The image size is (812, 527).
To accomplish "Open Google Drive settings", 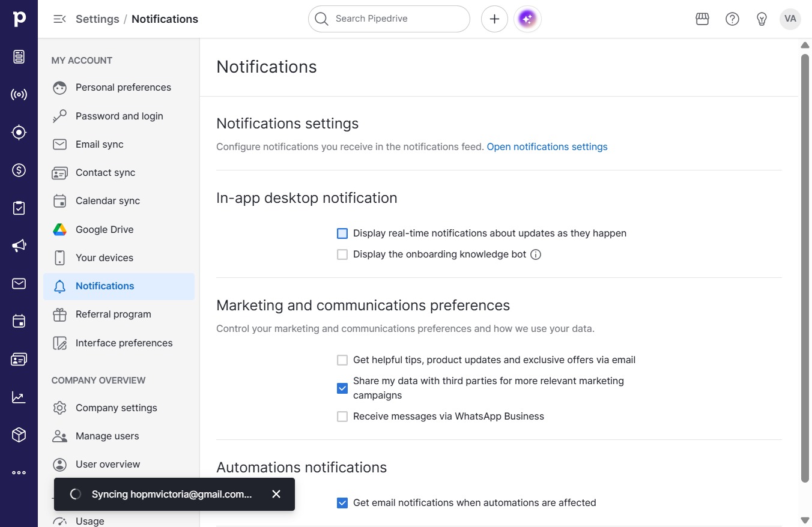I will 119,230.
